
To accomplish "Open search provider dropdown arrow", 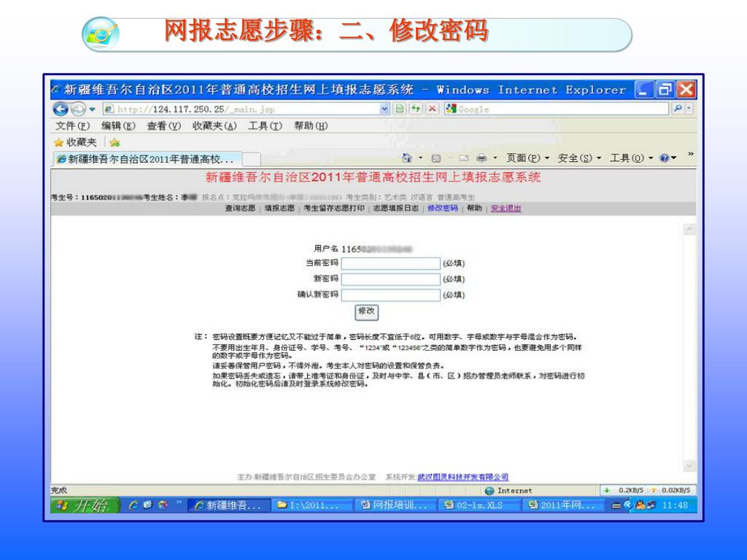I will point(689,109).
